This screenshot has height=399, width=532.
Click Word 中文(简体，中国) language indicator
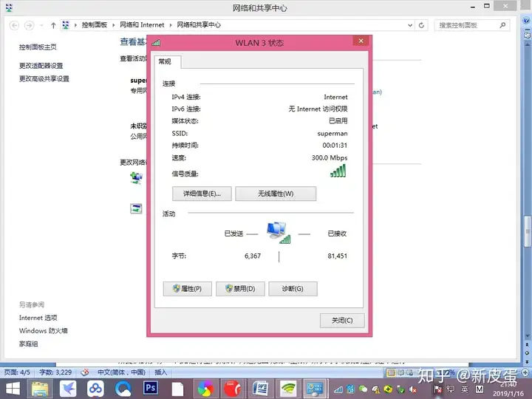(121, 372)
